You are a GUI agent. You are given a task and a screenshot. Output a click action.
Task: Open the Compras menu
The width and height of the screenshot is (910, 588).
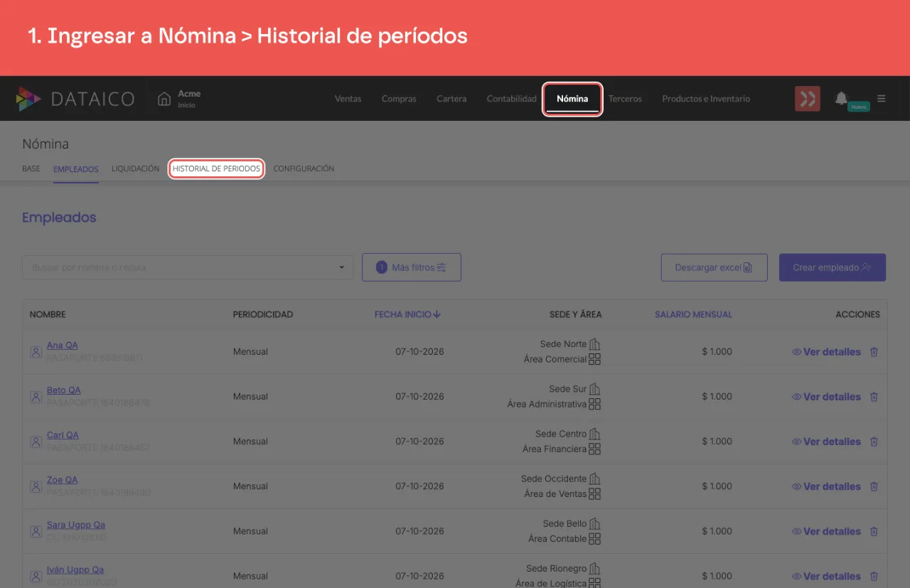(399, 99)
